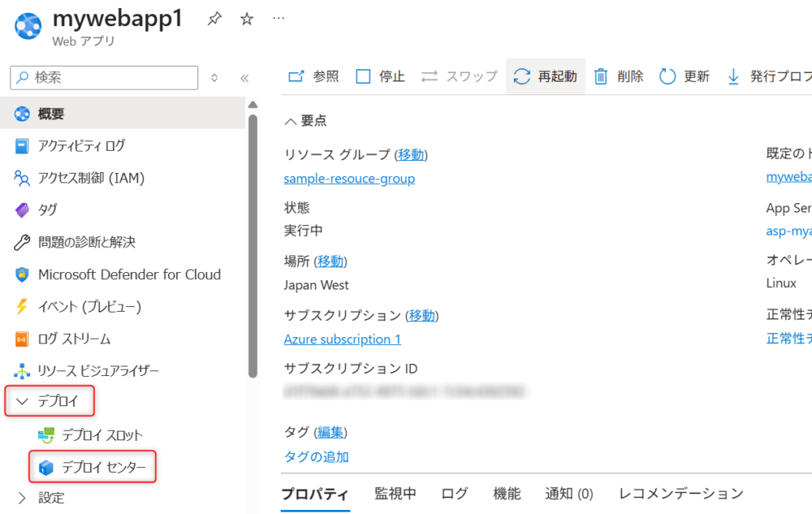Click the 再起動 restart icon
This screenshot has width=812, height=514.
522,77
